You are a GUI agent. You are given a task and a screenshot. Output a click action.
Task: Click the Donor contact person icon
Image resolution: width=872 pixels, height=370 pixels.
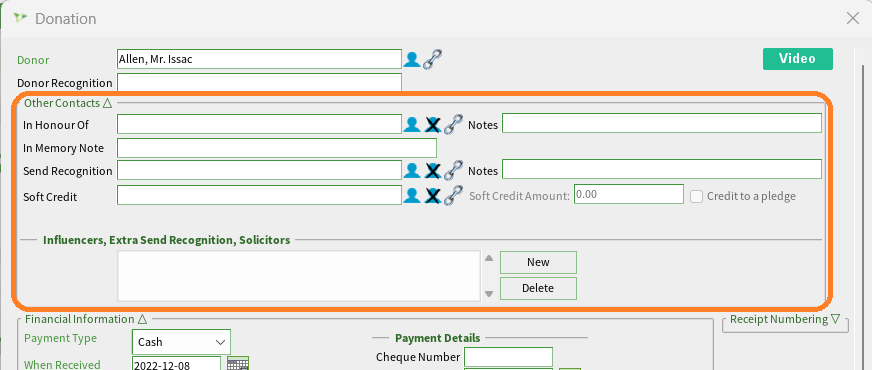pyautogui.click(x=412, y=59)
